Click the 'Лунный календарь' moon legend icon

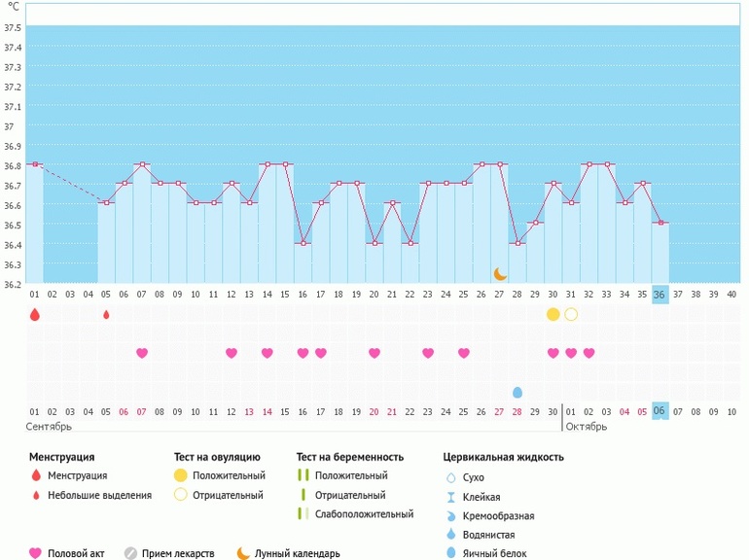coord(243,553)
